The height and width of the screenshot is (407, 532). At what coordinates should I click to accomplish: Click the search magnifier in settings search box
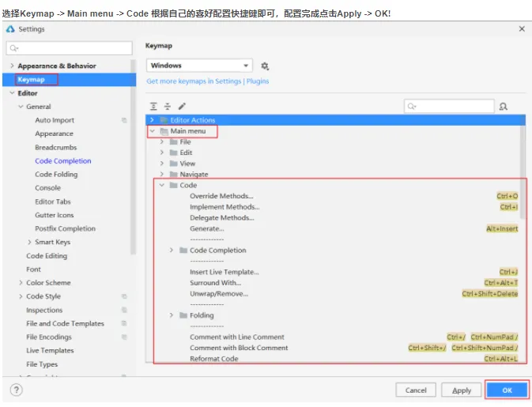click(13, 48)
